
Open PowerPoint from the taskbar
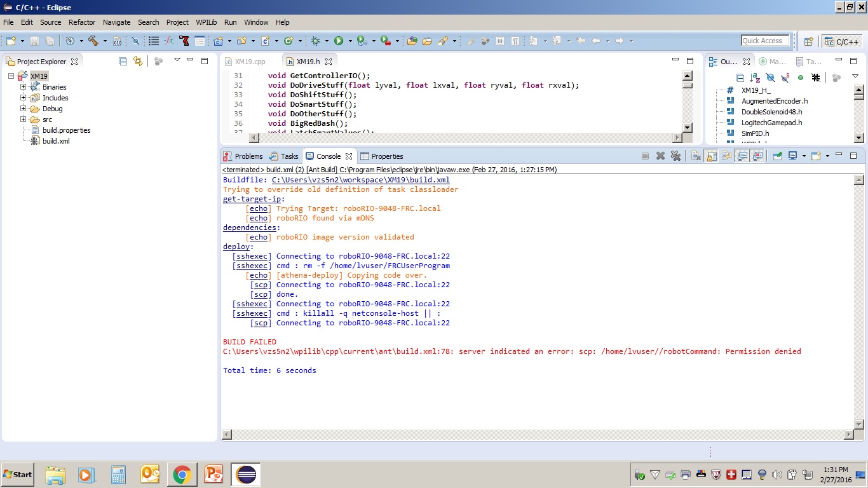214,475
